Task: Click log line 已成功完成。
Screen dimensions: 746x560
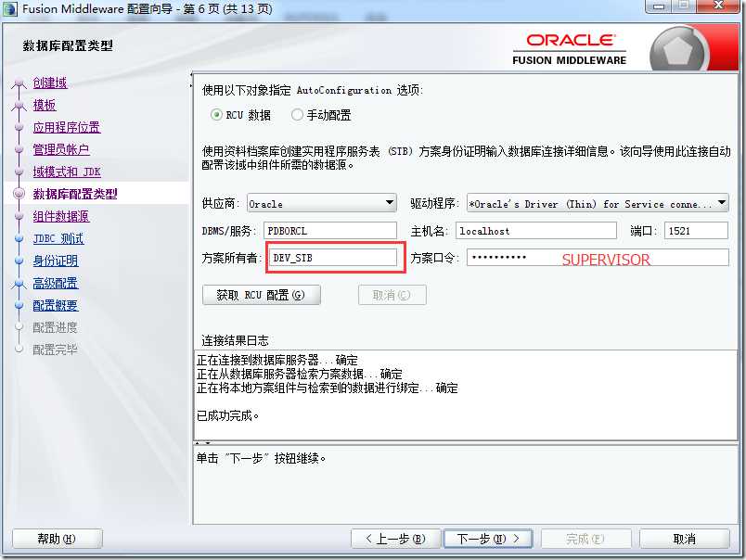Action: [x=228, y=416]
